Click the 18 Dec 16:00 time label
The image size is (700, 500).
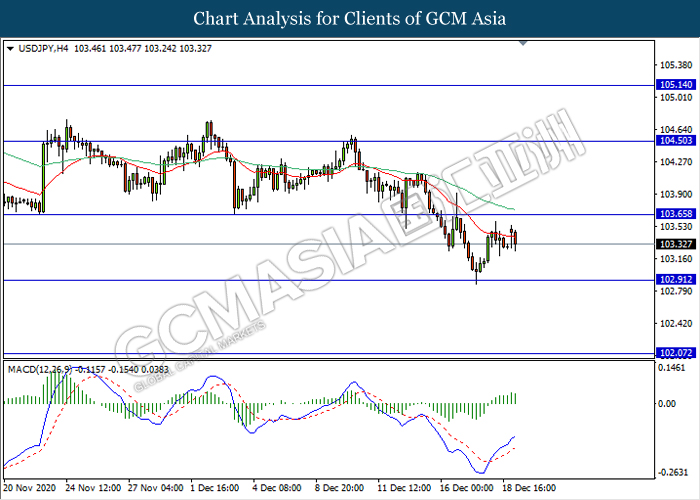click(529, 488)
